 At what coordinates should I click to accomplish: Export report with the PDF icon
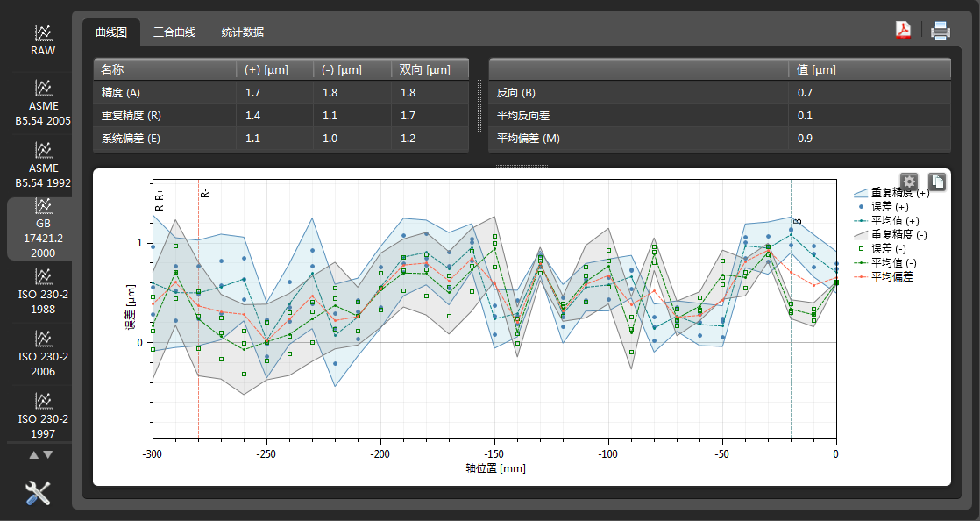click(903, 31)
